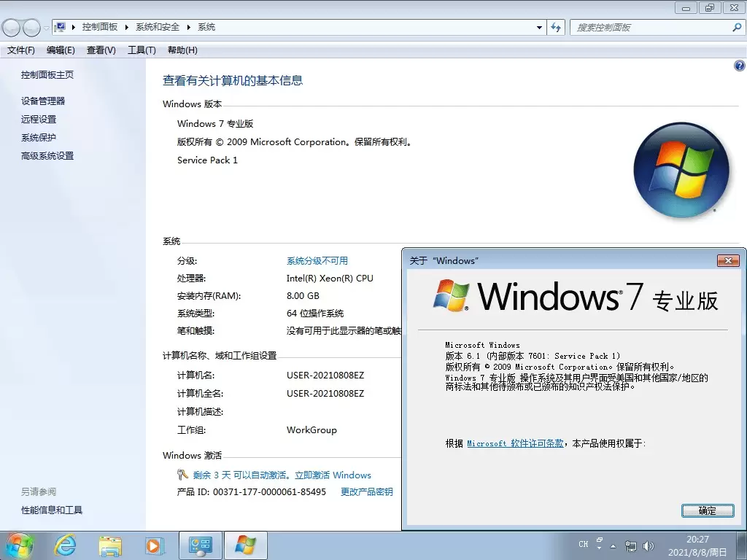This screenshot has width=747, height=560.
Task: Click the Windows 7 专业版 edition text
Action: pyautogui.click(x=215, y=124)
